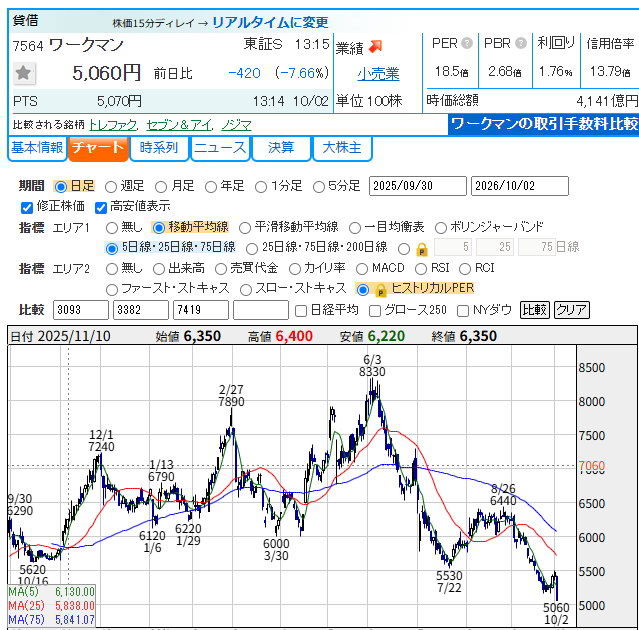Image resolution: width=639 pixels, height=630 pixels.
Task: Click comparison code field 7419
Action: point(201,310)
